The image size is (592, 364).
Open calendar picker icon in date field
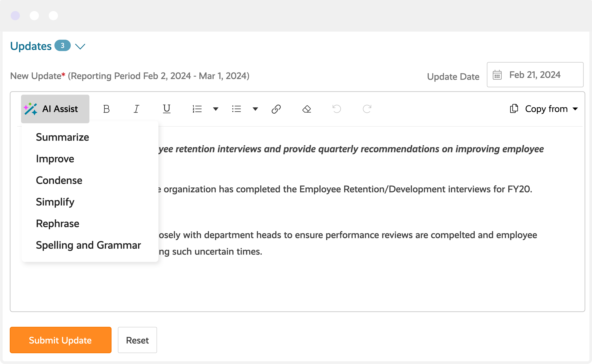(497, 75)
